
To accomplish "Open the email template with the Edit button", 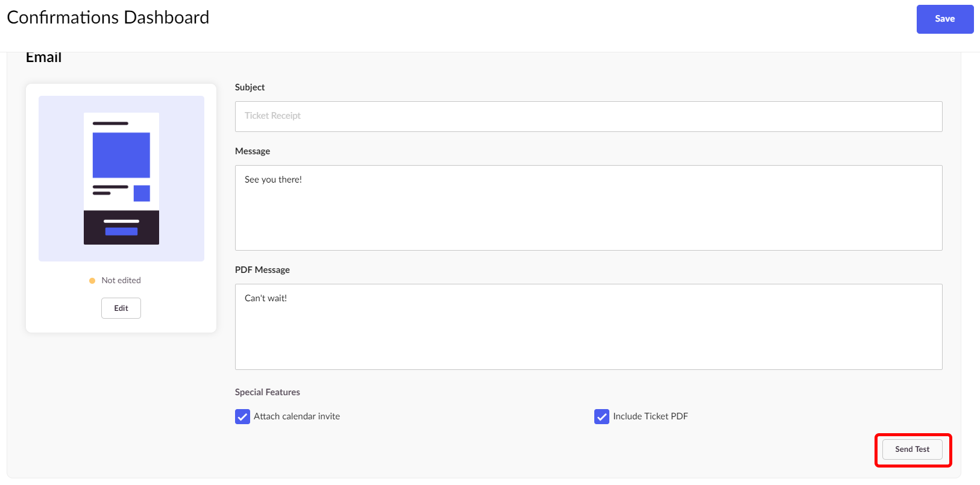I will (x=121, y=308).
